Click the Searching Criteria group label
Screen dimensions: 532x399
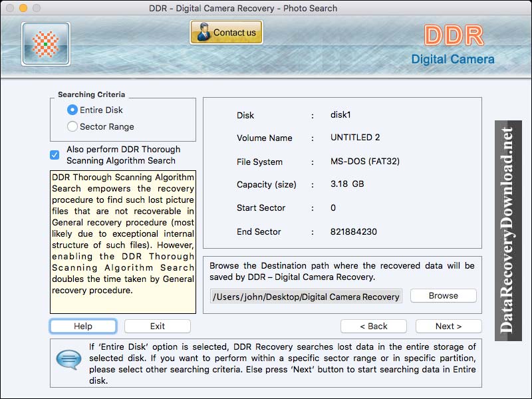tap(91, 94)
